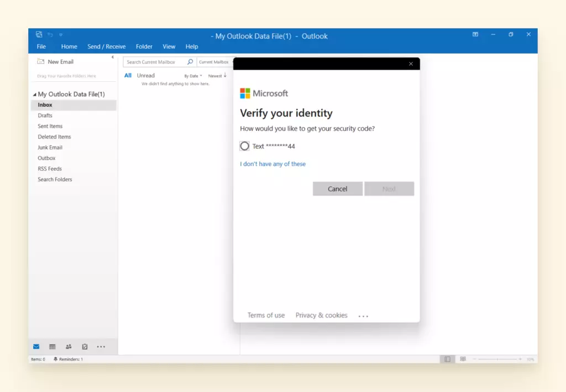The image size is (566, 392).
Task: Click I don't have any of these link
Action: pos(272,164)
